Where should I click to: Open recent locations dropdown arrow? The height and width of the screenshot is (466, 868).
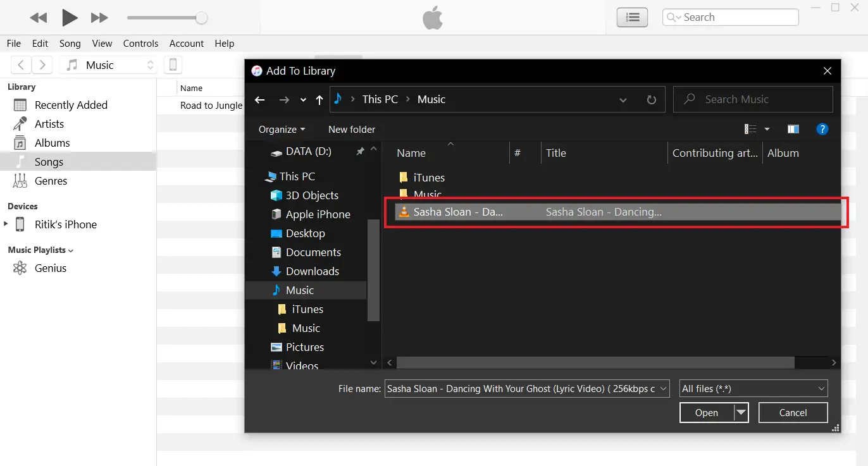(303, 100)
